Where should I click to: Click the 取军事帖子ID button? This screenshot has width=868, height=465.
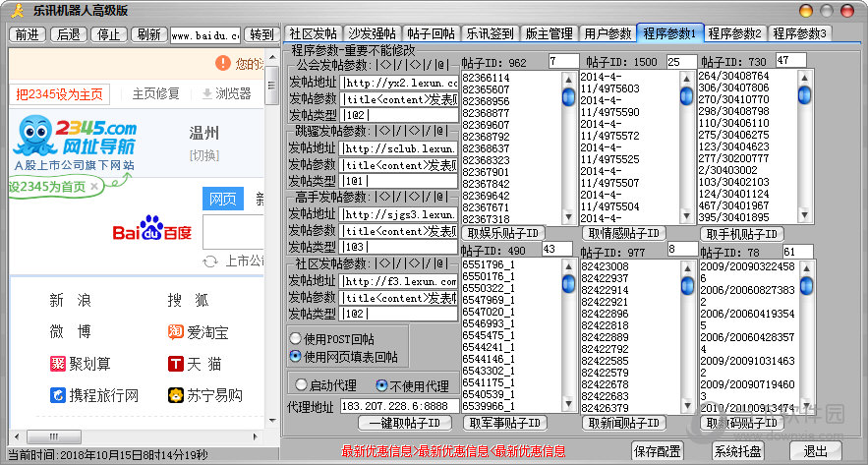click(504, 423)
